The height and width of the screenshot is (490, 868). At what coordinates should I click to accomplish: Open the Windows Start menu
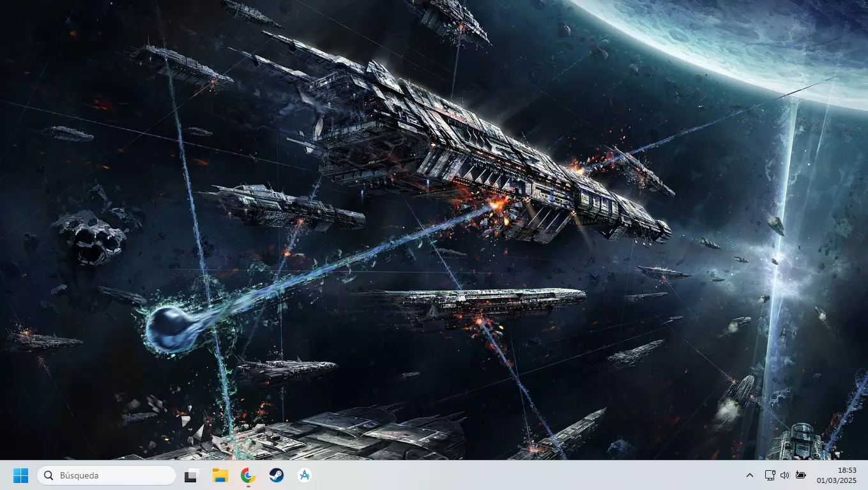pos(21,475)
